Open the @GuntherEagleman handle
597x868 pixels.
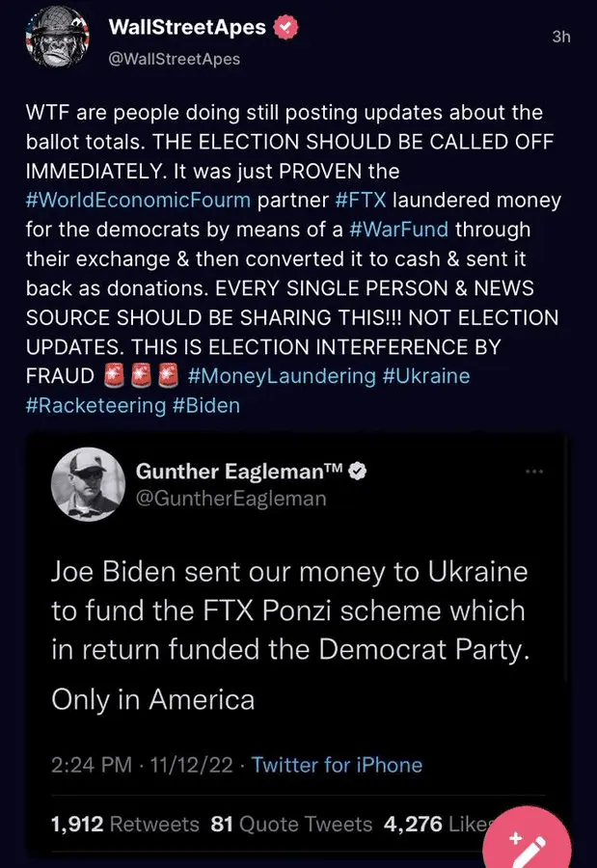231,499
